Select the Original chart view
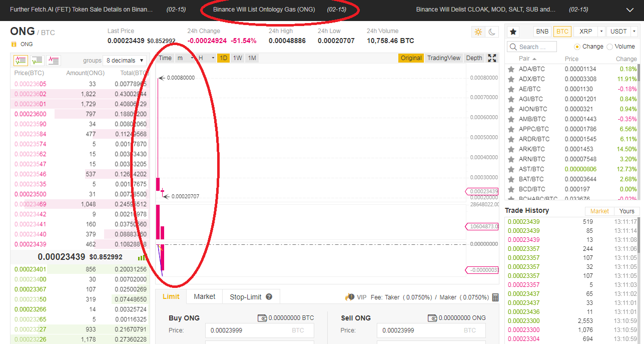The height and width of the screenshot is (344, 644). click(x=411, y=58)
